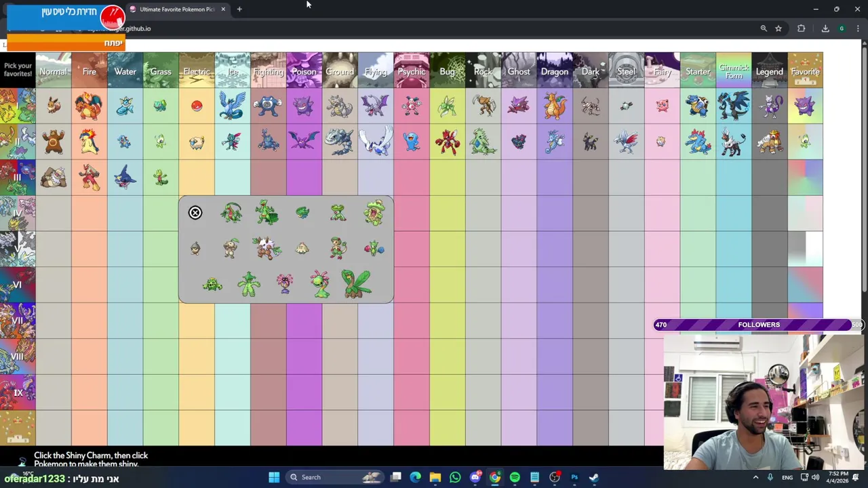Image resolution: width=868 pixels, height=488 pixels.
Task: Click the taskbar Search box
Action: (x=334, y=477)
